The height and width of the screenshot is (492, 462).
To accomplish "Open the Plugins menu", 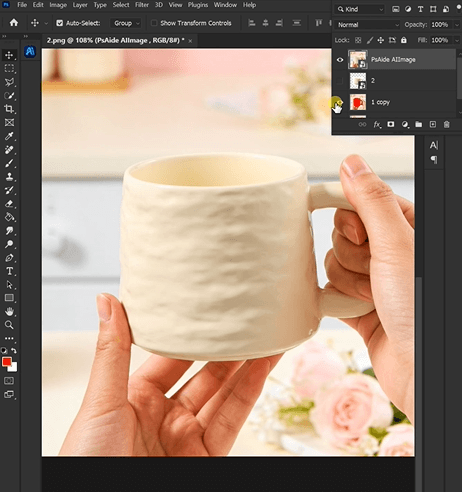I will pyautogui.click(x=198, y=5).
